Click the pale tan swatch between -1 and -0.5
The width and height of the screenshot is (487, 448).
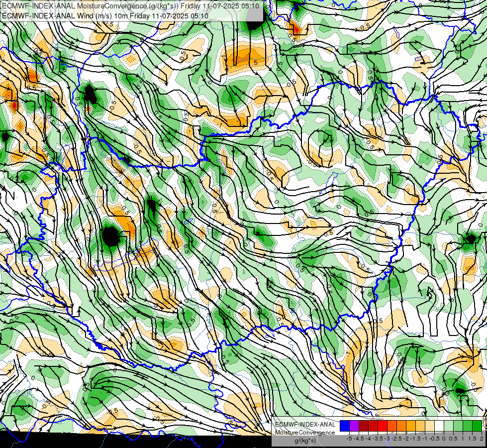pyautogui.click(x=430, y=426)
